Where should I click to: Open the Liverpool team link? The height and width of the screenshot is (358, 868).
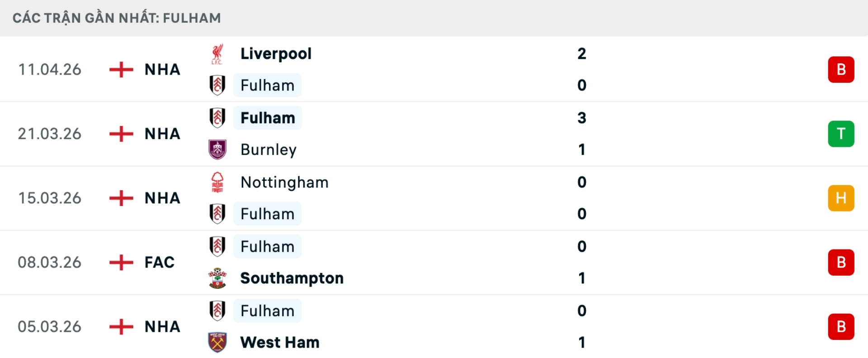tap(276, 54)
